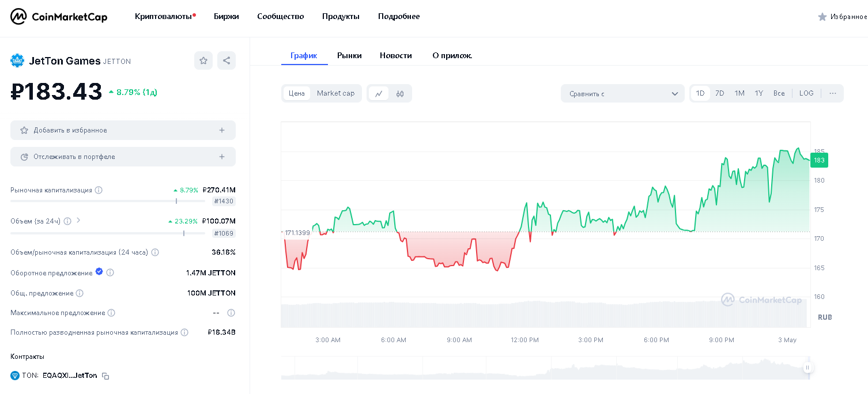Click the Избранное star in header
The height and width of the screenshot is (394, 868).
point(822,17)
